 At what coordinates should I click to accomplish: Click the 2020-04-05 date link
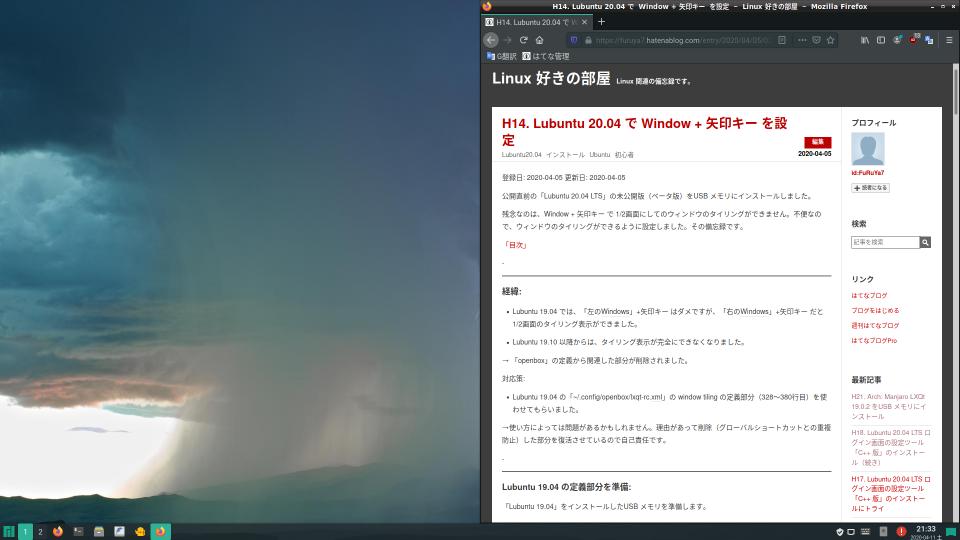pyautogui.click(x=814, y=154)
